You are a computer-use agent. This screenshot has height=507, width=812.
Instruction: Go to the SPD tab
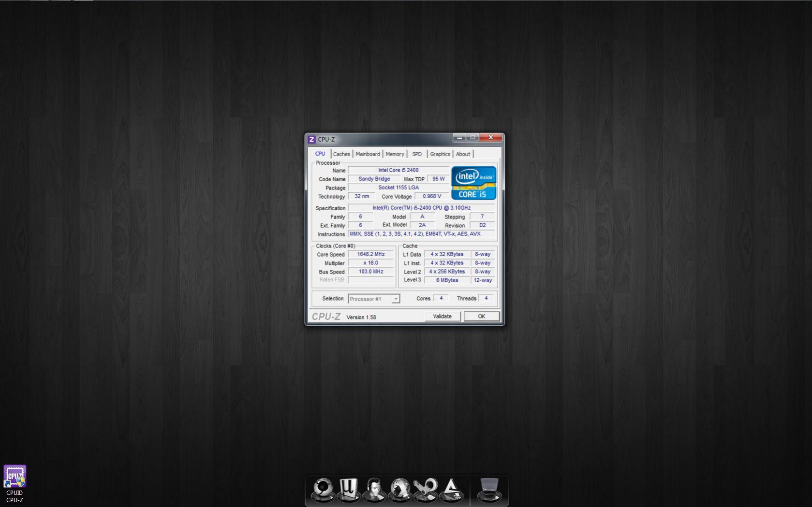point(417,154)
